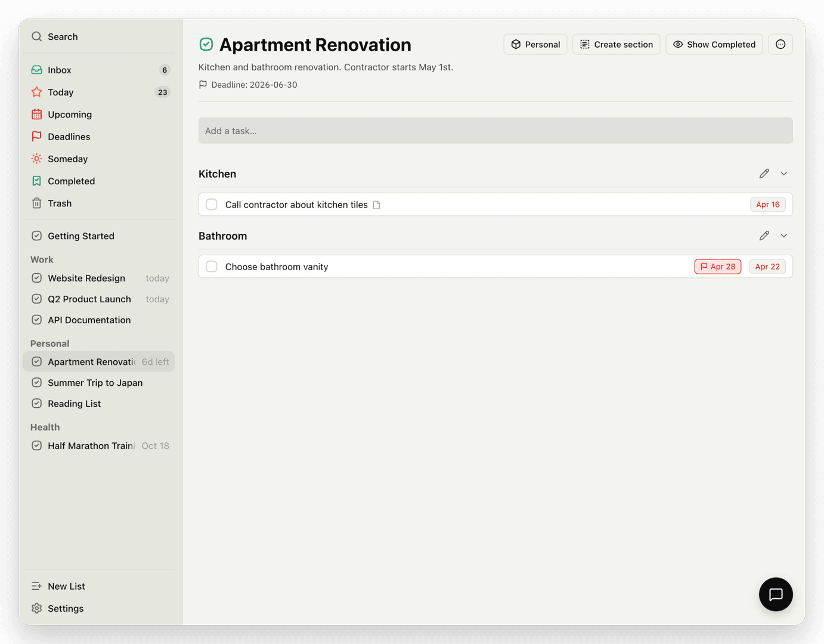This screenshot has width=824, height=644.
Task: Select the Today star icon
Action: [37, 92]
